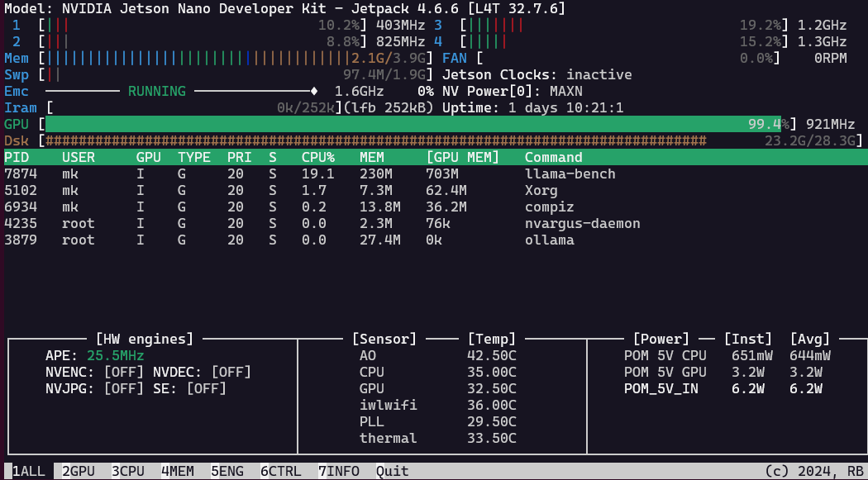Sort by the MEM column header
The image size is (868, 480).
coord(372,157)
